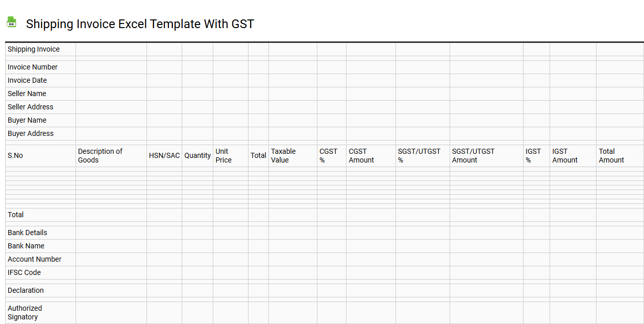Click the Invoice Date row label

pyautogui.click(x=27, y=80)
